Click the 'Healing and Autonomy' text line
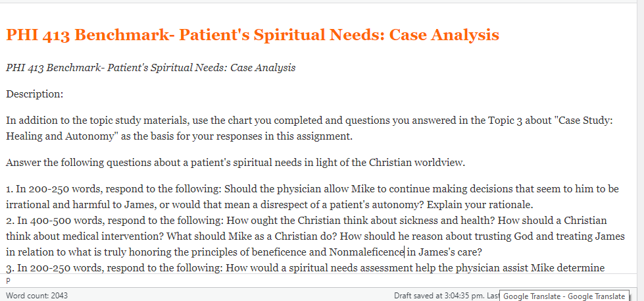This screenshot has width=644, height=301. click(179, 136)
